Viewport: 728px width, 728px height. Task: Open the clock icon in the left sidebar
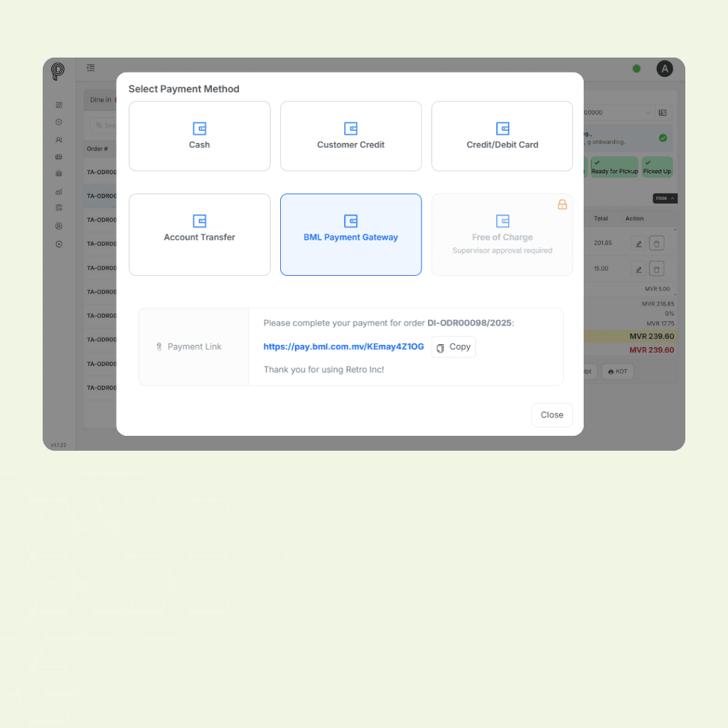pyautogui.click(x=58, y=122)
